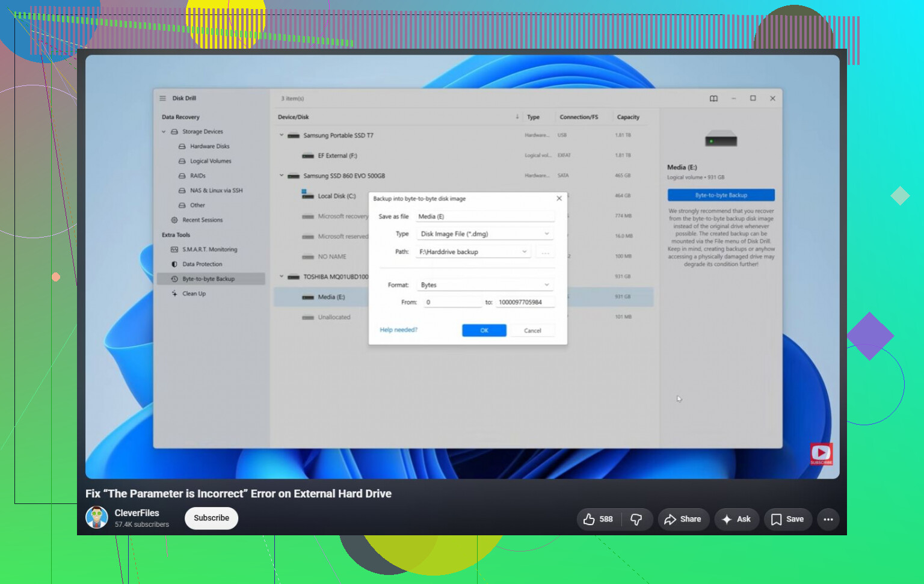Sort by Connection/FS column header
Image resolution: width=924 pixels, height=584 pixels.
click(579, 117)
